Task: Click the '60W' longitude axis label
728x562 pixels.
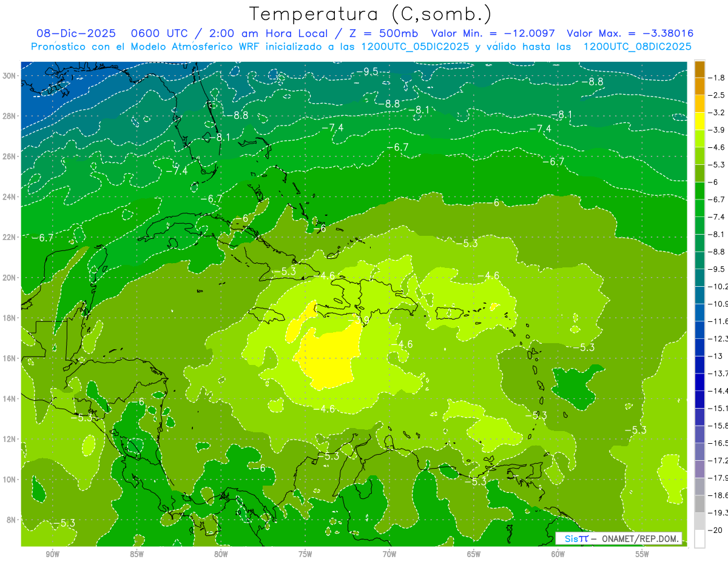Action: pos(558,554)
